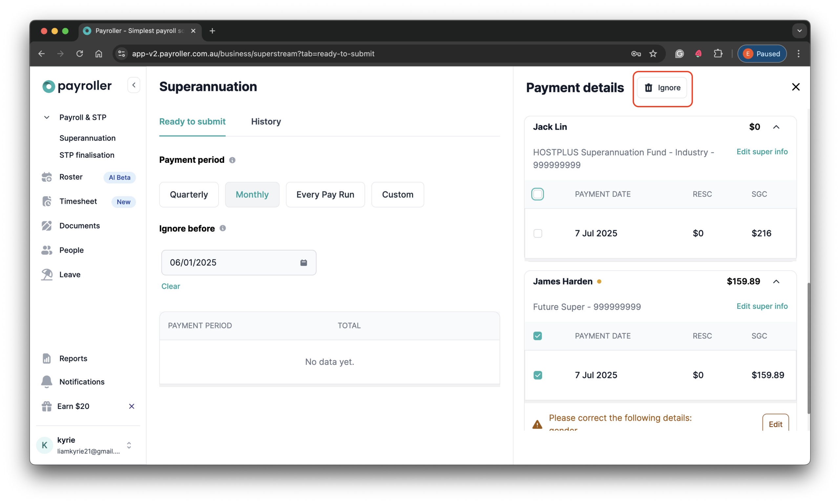
Task: Click the Payroller logo
Action: [77, 86]
